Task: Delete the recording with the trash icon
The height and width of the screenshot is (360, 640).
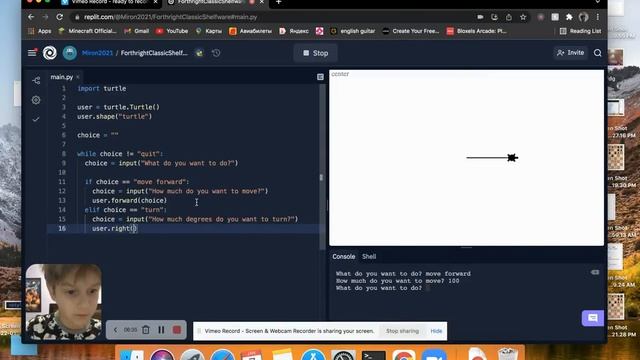Action: (146, 330)
